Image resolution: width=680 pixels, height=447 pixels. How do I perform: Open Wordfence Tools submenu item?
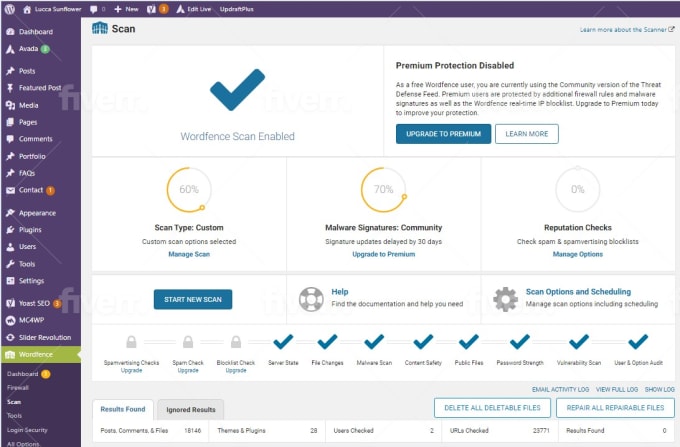(x=14, y=415)
